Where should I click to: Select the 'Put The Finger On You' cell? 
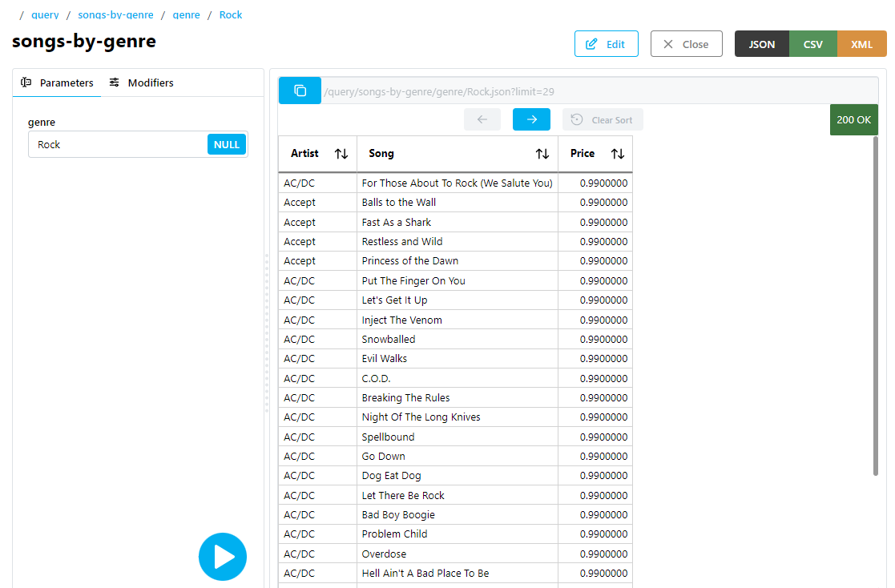458,281
